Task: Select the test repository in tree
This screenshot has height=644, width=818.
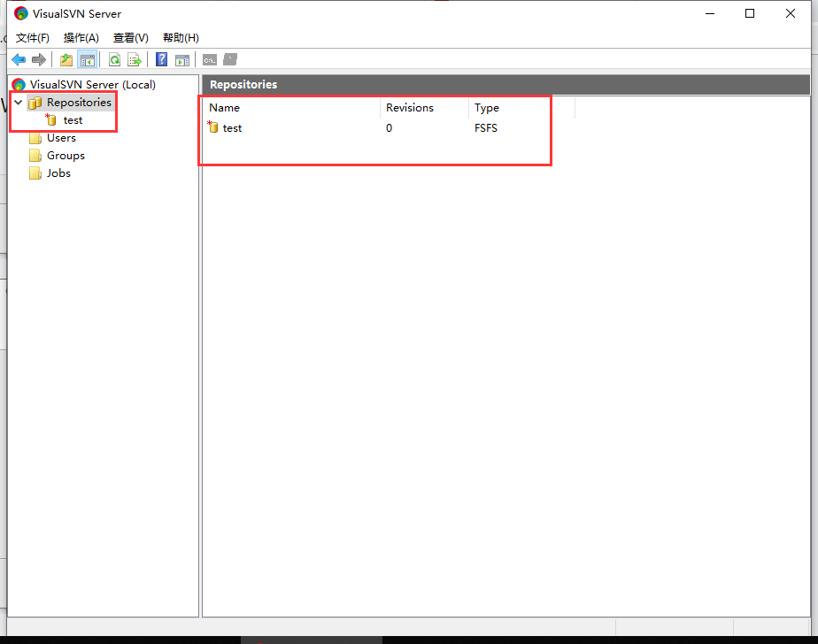Action: tap(73, 120)
